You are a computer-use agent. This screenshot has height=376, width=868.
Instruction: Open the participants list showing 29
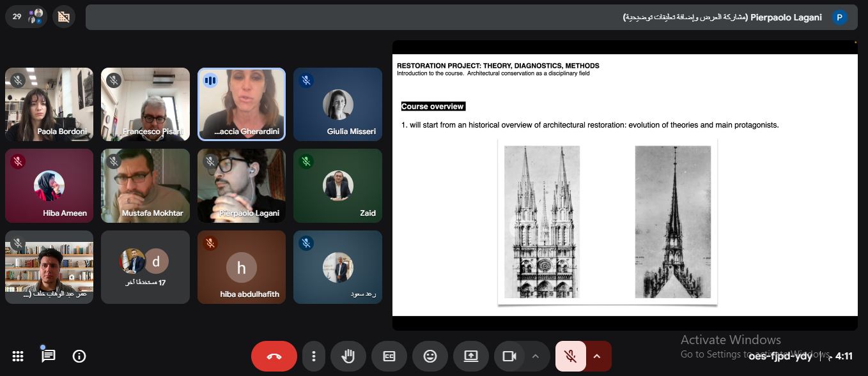26,17
